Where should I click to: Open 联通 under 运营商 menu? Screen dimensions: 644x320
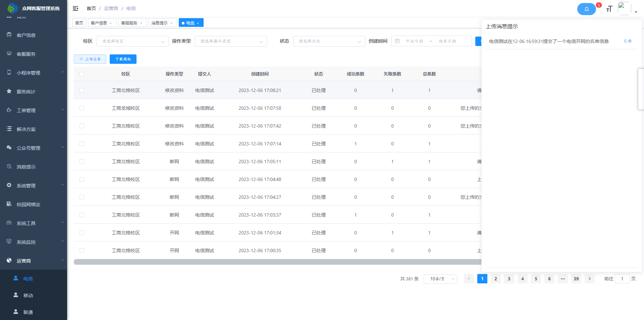click(28, 312)
